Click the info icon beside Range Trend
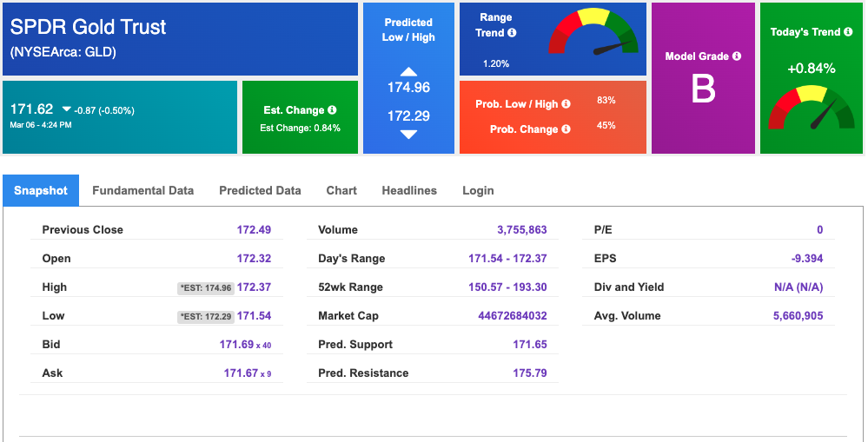Screen dimensions: 868x442 point(512,33)
